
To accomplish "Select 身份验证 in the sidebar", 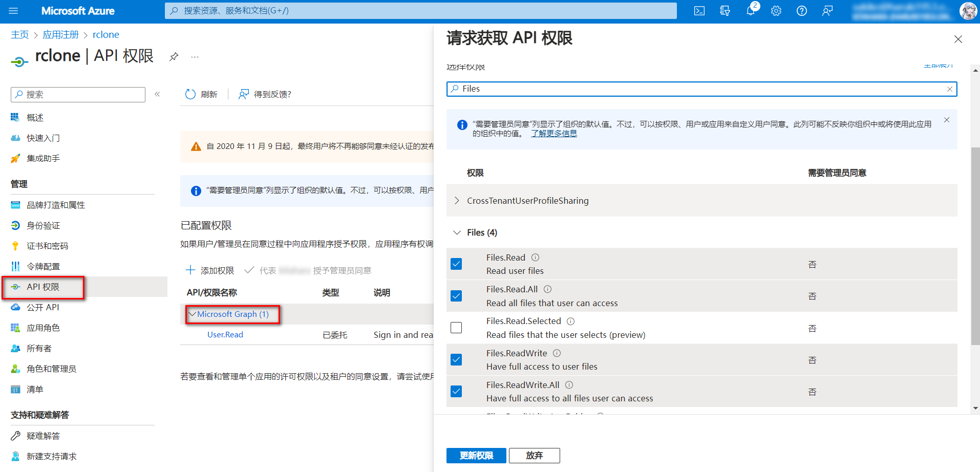I will (x=43, y=225).
